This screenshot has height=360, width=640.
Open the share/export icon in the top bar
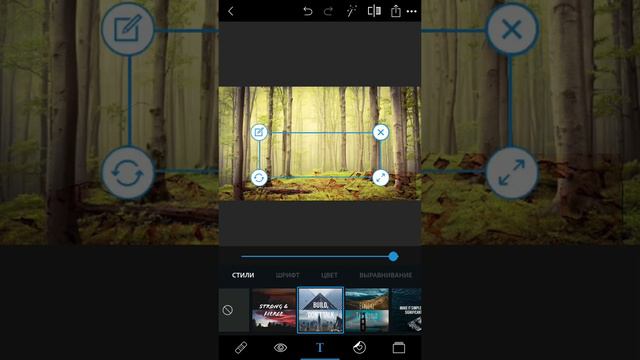click(x=396, y=11)
